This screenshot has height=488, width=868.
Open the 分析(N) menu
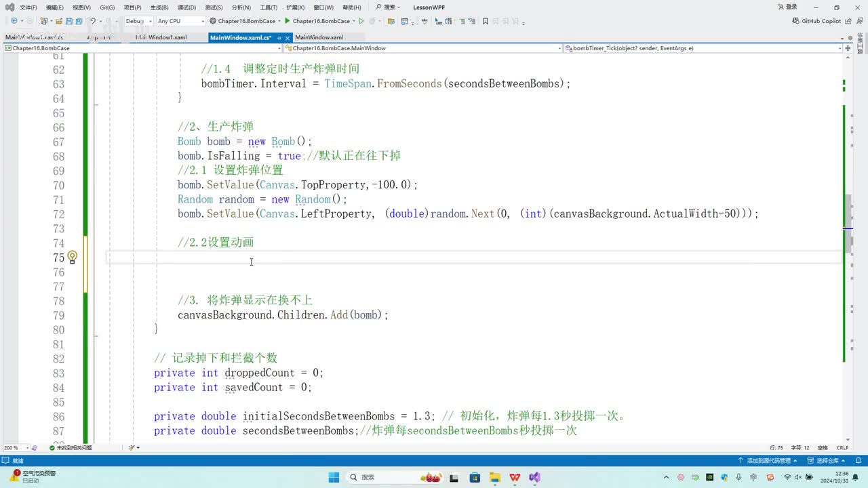[x=241, y=7]
